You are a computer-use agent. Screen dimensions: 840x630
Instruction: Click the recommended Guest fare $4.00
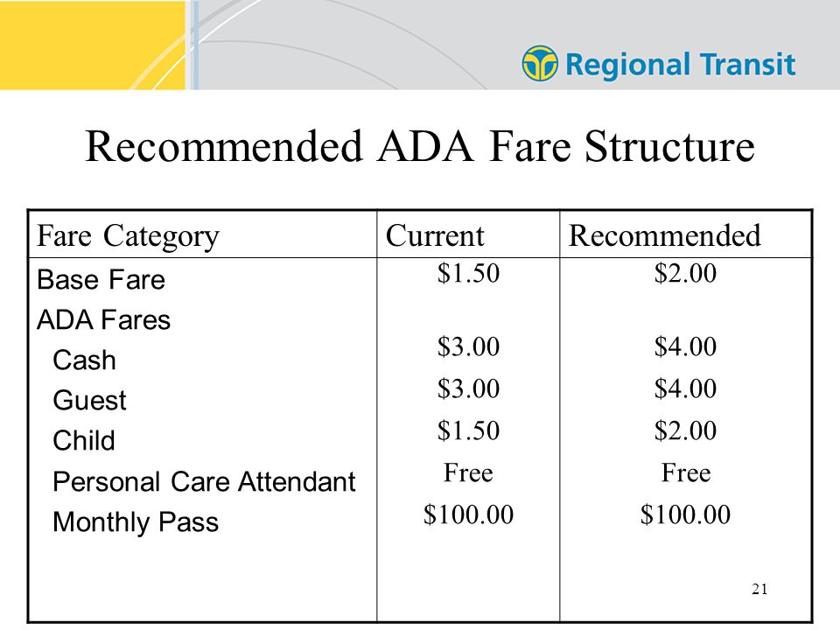click(685, 388)
